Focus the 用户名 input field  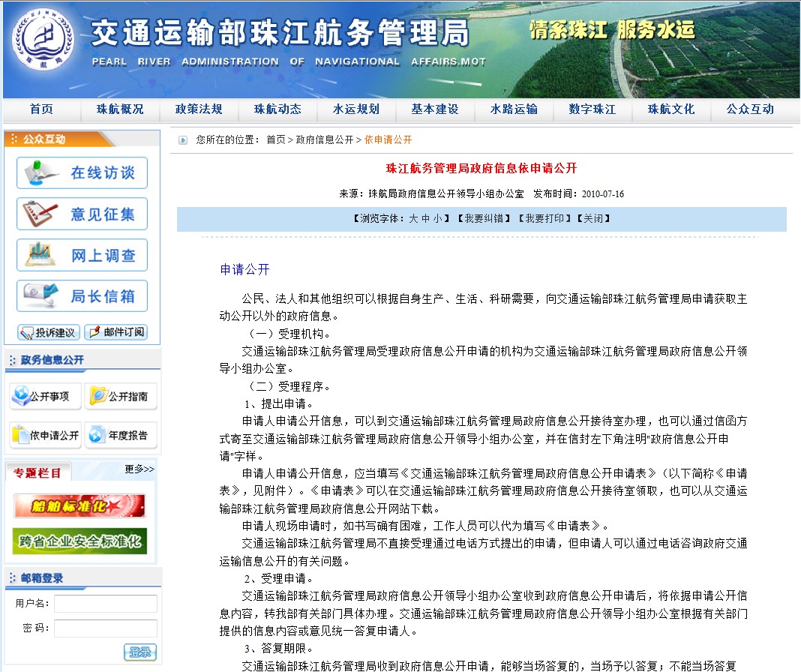tap(106, 604)
